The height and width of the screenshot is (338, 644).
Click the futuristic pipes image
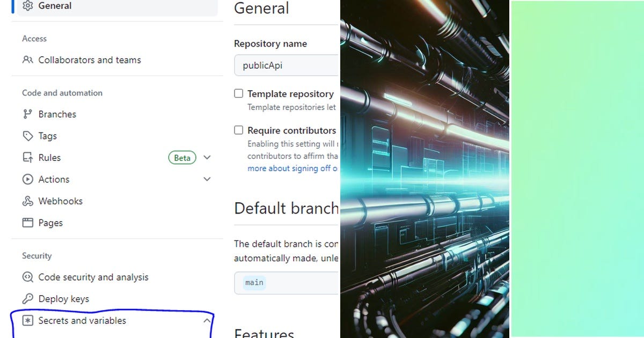pos(425,169)
